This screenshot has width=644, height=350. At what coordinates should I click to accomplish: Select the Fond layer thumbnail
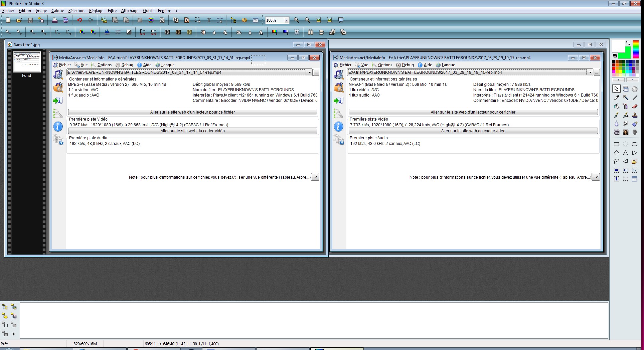click(27, 62)
